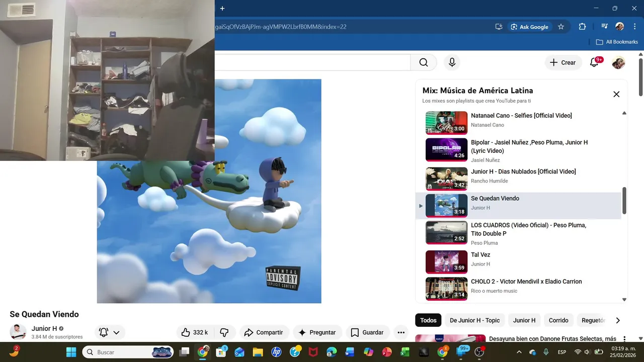The width and height of the screenshot is (644, 362).
Task: Open more actions three-dot menu
Action: point(401,332)
